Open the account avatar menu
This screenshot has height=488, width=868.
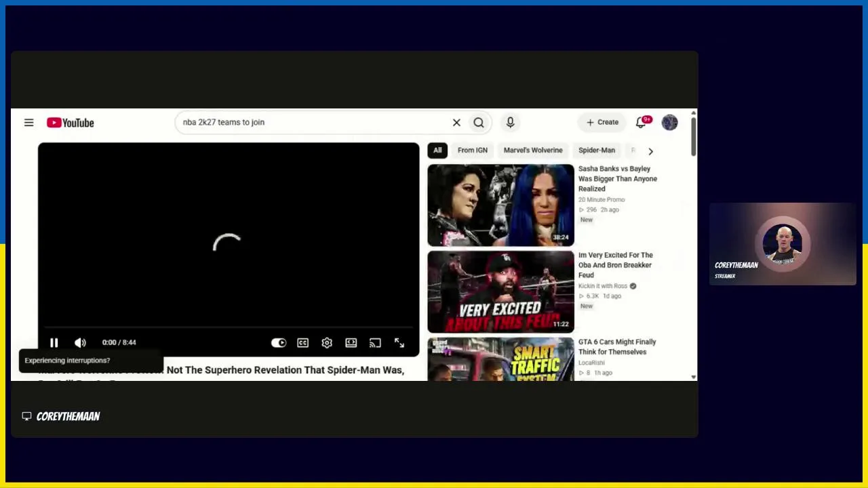pyautogui.click(x=669, y=122)
